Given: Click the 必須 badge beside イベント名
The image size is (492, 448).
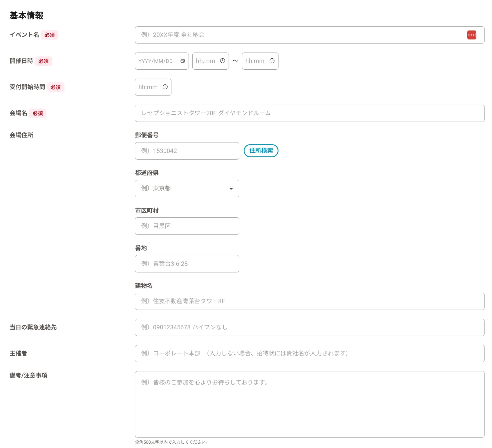Looking at the screenshot, I should point(50,35).
